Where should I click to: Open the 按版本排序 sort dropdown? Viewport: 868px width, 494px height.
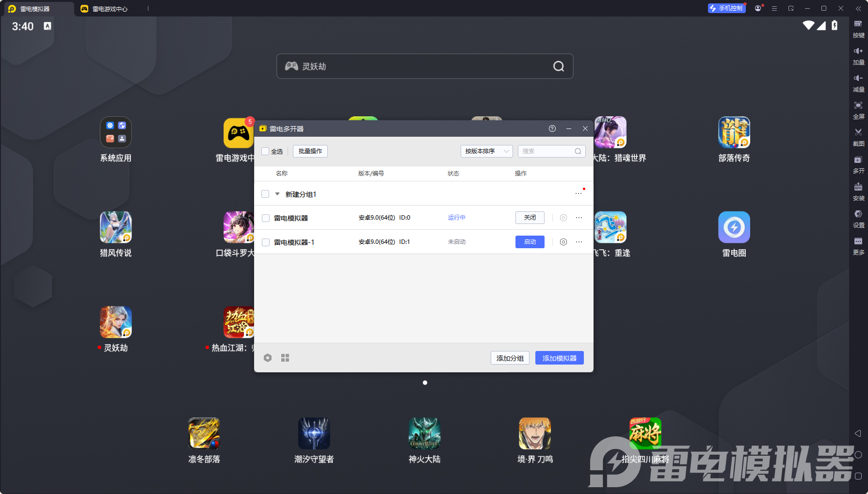(x=486, y=151)
